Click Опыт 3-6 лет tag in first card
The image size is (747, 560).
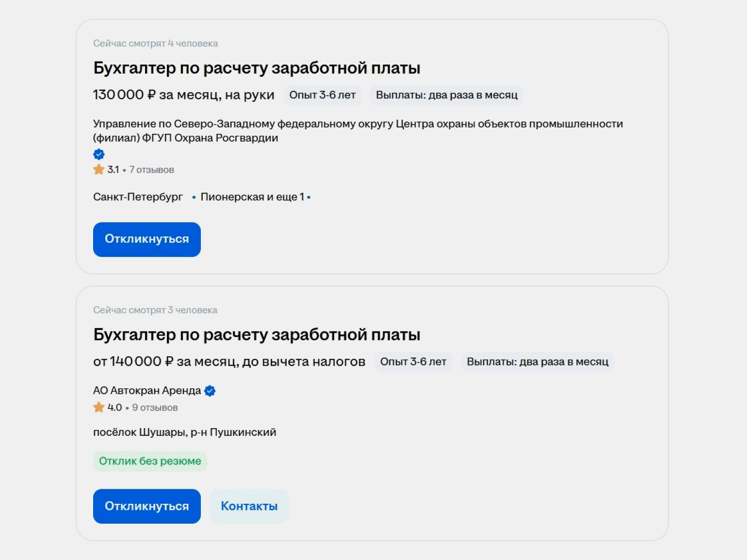(x=322, y=95)
